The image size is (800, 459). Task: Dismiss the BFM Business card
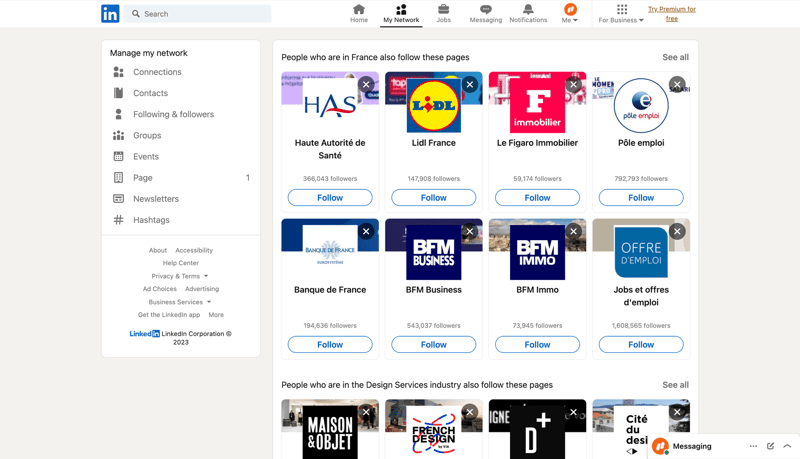(469, 231)
